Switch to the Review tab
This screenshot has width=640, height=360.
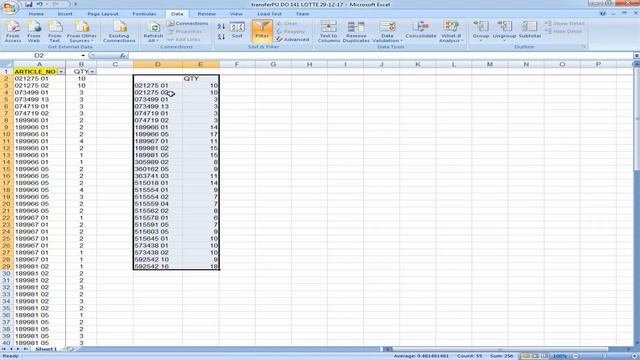click(x=207, y=14)
